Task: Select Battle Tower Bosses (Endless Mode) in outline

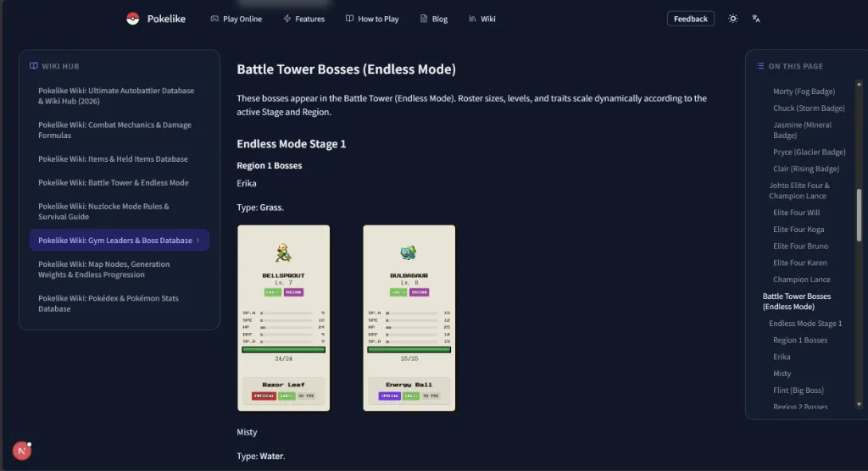Action: click(797, 301)
